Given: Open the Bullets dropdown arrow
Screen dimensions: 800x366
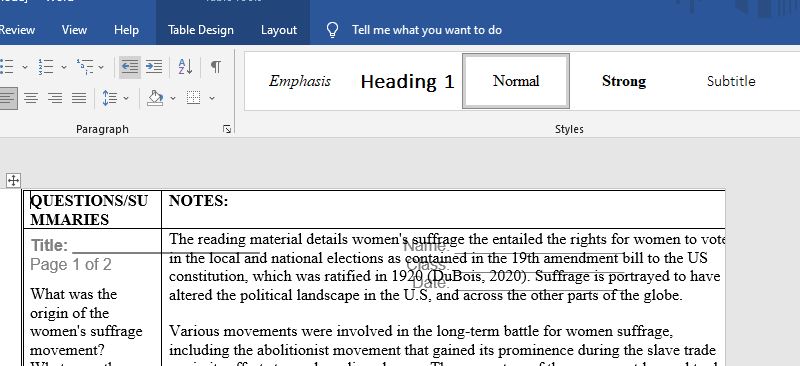Looking at the screenshot, I should (24, 67).
